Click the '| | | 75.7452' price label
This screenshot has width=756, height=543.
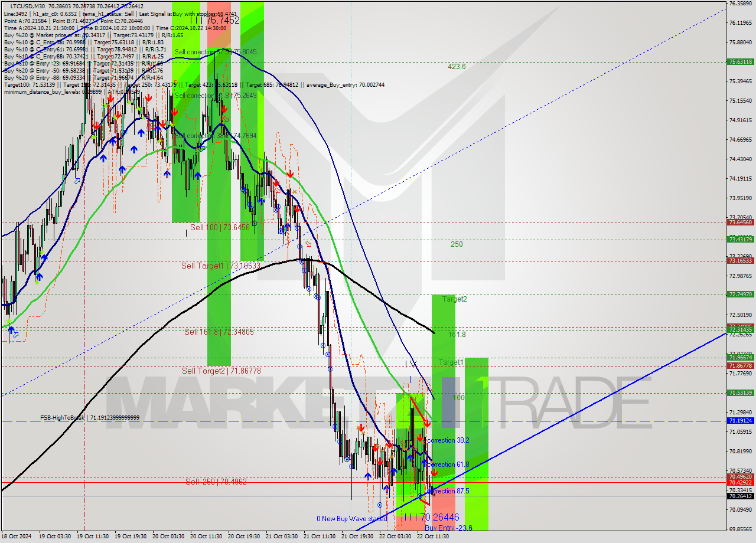coord(215,20)
